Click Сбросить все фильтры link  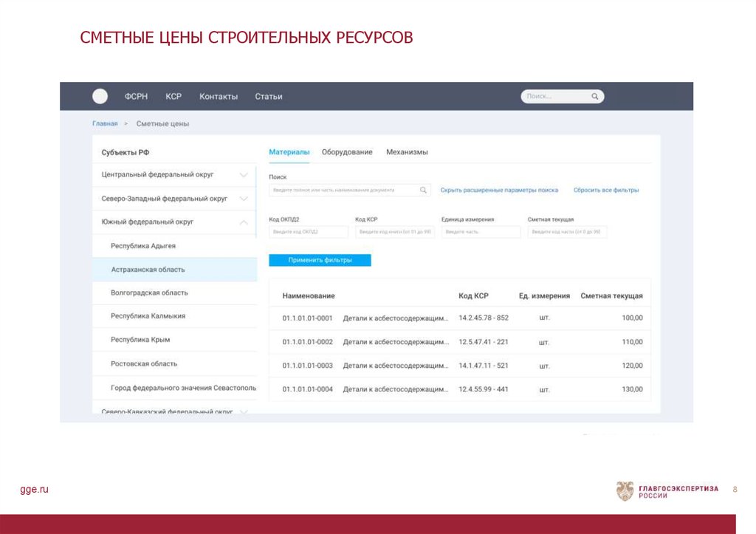pyautogui.click(x=605, y=191)
